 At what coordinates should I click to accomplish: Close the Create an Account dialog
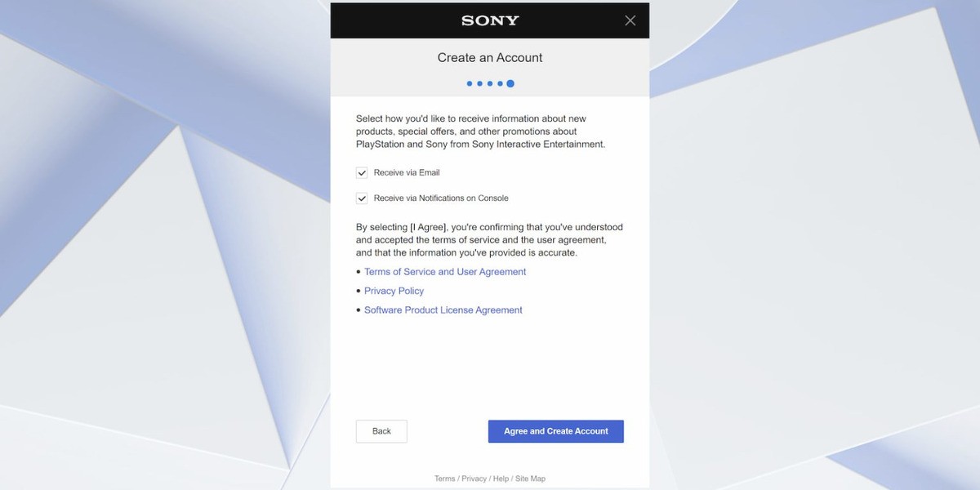pos(630,20)
